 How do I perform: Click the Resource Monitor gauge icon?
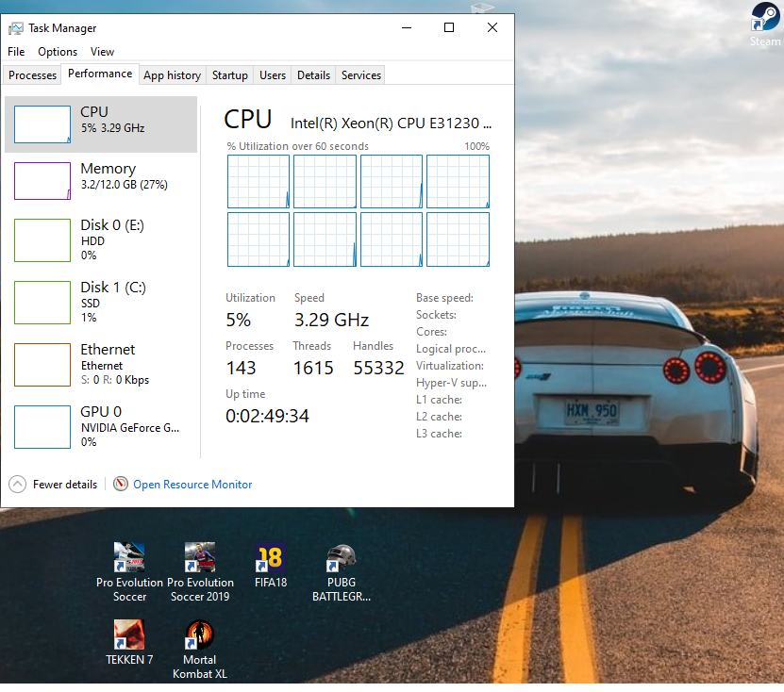point(121,484)
